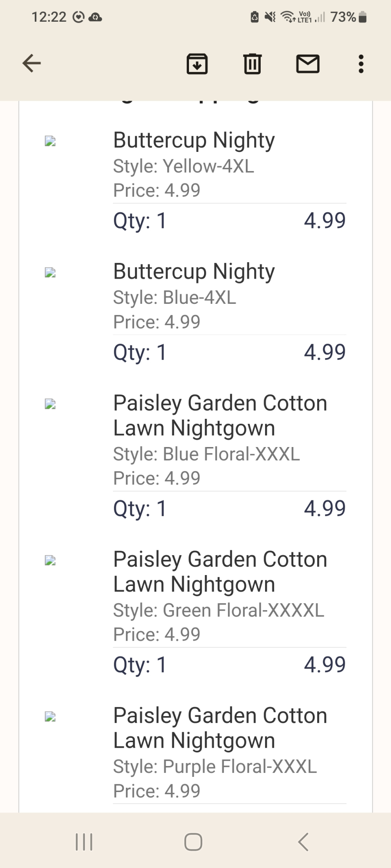The height and width of the screenshot is (868, 391).
Task: Tap the image for Green Floral-XXXXL nightgown
Action: (50, 560)
